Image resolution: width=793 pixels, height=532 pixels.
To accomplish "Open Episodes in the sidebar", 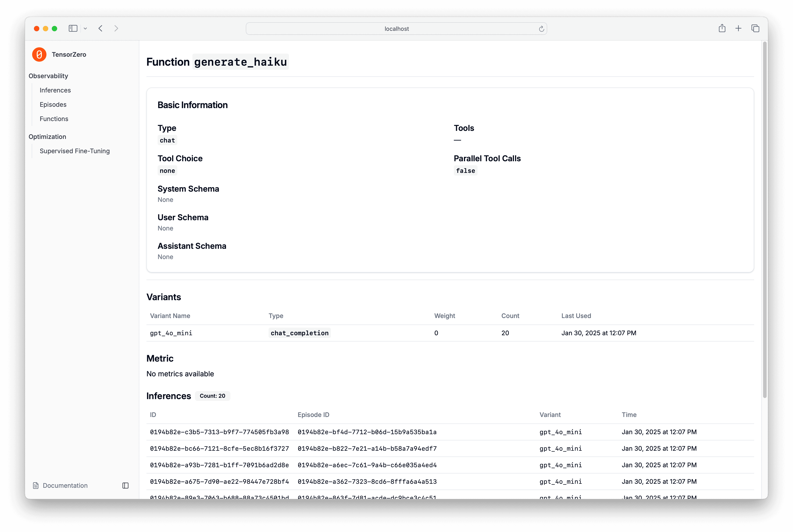I will point(53,105).
